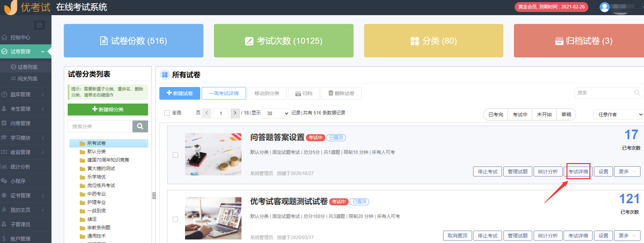Filter by 草稿 status tab
644x243 pixels.
tap(566, 114)
